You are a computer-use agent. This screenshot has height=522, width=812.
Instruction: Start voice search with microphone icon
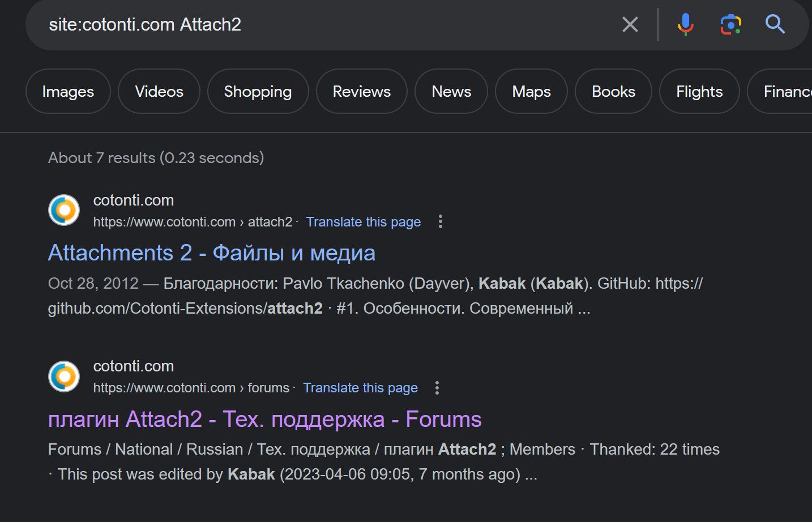point(685,24)
